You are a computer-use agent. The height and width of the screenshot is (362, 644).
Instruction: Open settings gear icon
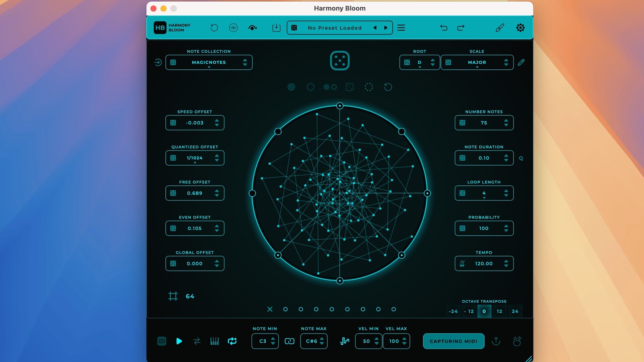pyautogui.click(x=520, y=28)
